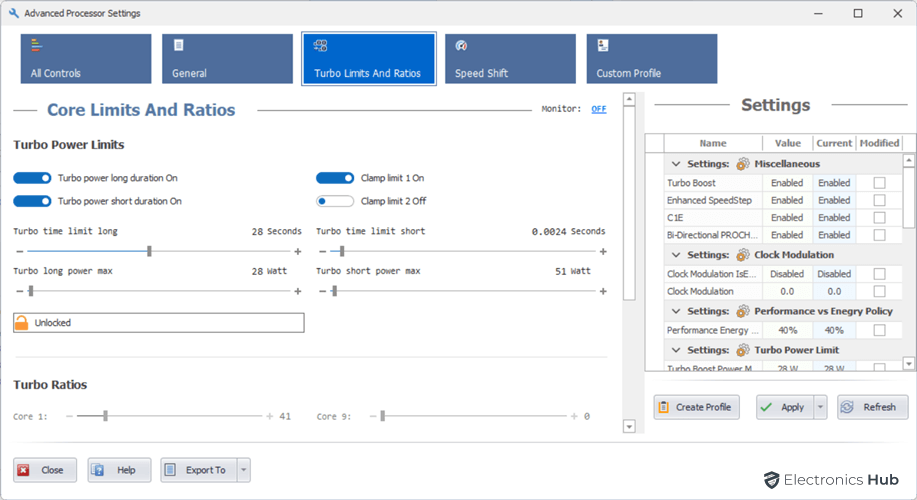
Task: Collapse the Clock Modulation settings group
Action: pos(676,255)
